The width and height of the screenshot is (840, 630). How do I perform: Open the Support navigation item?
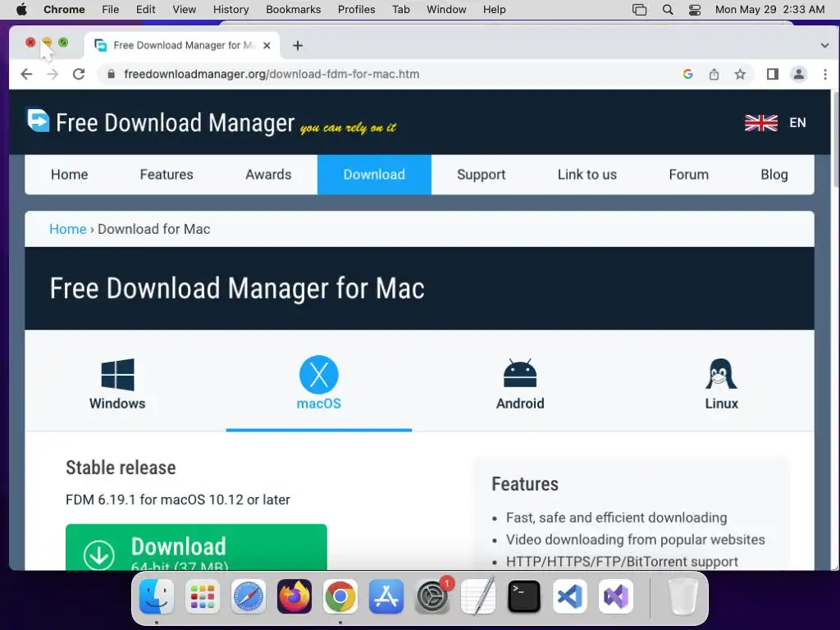[x=481, y=175]
